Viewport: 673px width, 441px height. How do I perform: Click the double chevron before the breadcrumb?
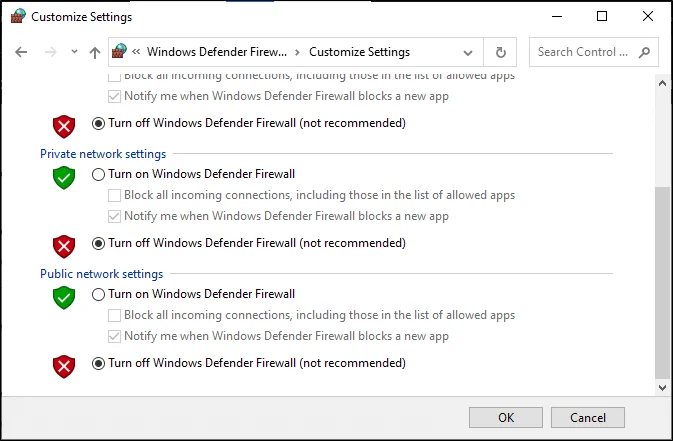(x=136, y=52)
